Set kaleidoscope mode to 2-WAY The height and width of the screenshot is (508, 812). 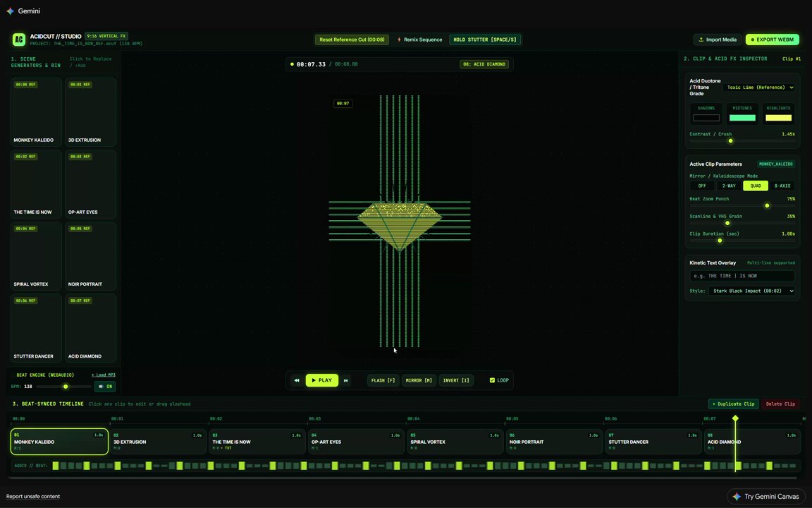(x=729, y=186)
